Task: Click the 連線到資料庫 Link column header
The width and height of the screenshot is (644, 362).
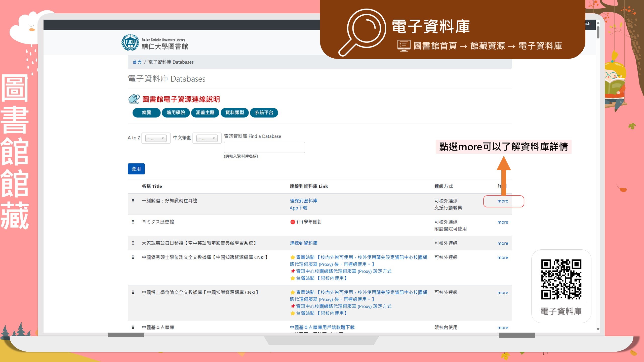Action: pos(309,186)
